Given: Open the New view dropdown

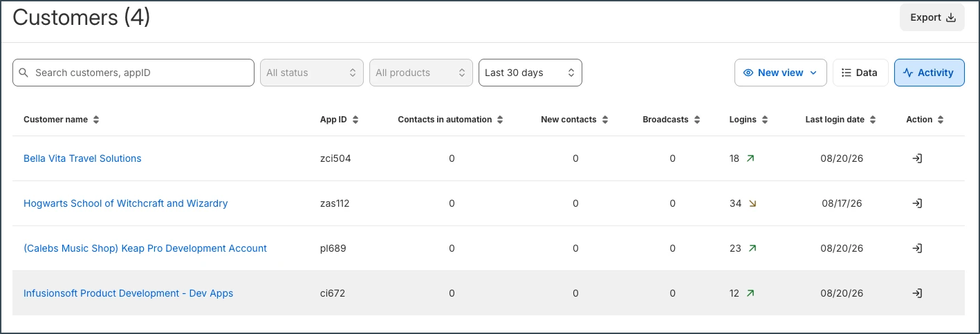Looking at the screenshot, I should pyautogui.click(x=780, y=73).
